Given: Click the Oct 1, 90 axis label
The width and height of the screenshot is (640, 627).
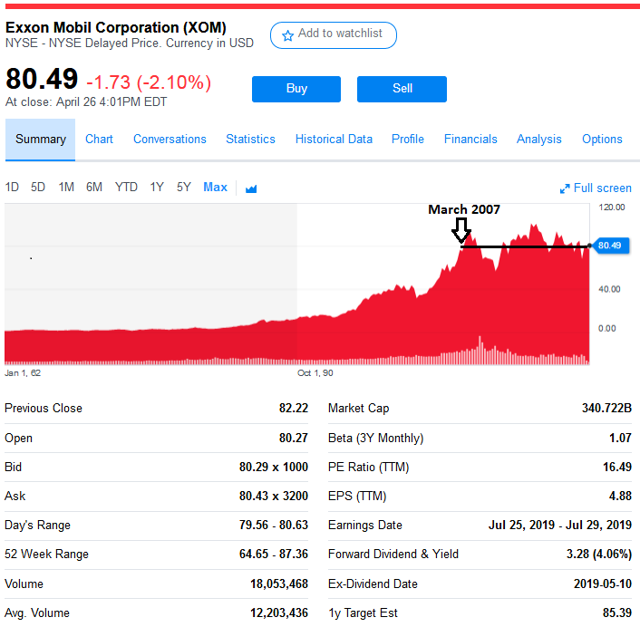Looking at the screenshot, I should 315,373.
